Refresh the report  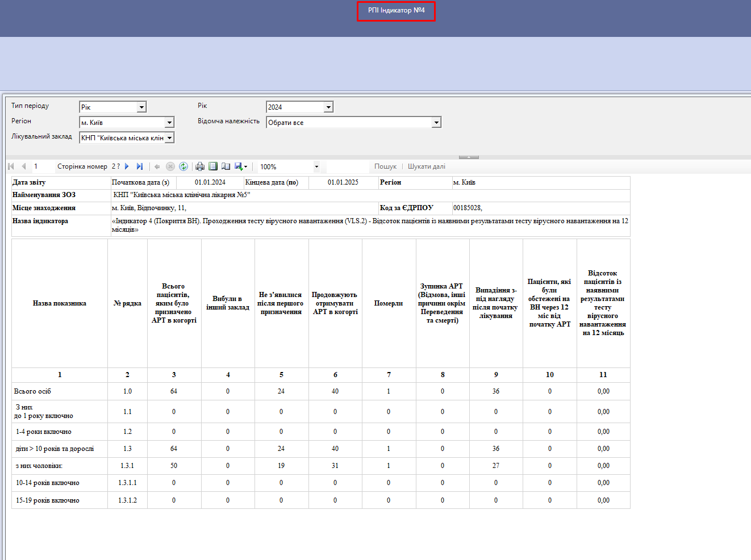point(183,166)
